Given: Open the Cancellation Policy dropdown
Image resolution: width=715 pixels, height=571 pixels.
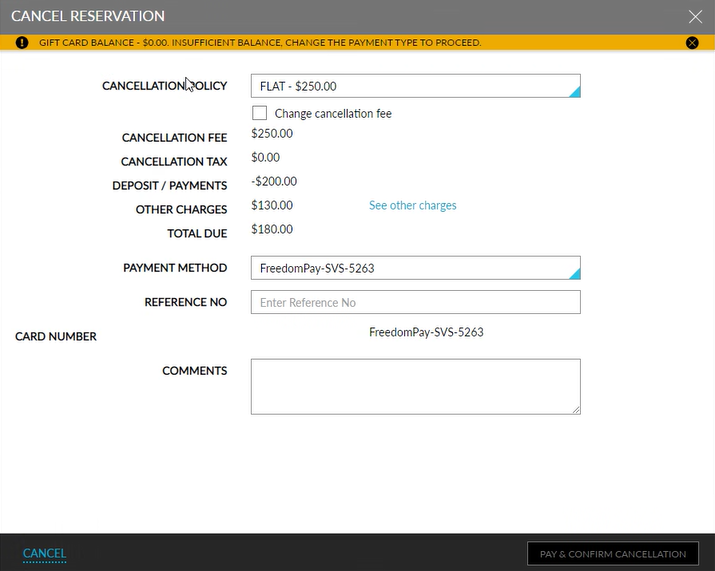Looking at the screenshot, I should click(x=415, y=86).
